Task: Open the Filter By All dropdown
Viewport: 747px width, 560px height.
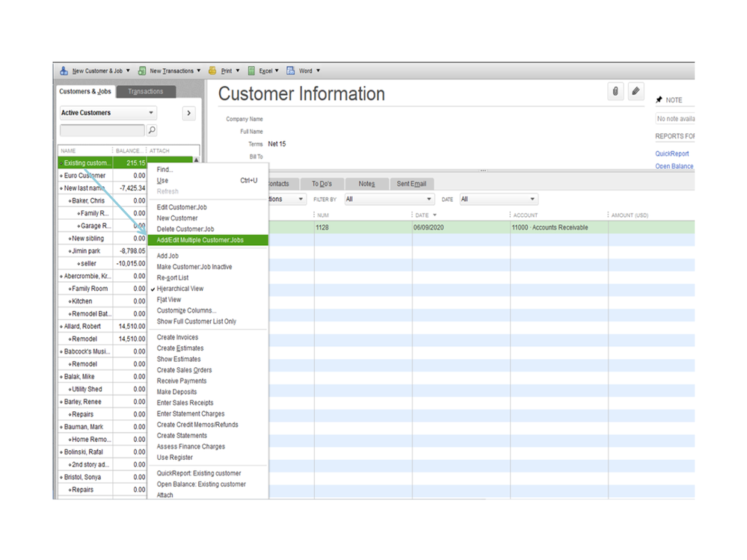Action: (x=389, y=200)
